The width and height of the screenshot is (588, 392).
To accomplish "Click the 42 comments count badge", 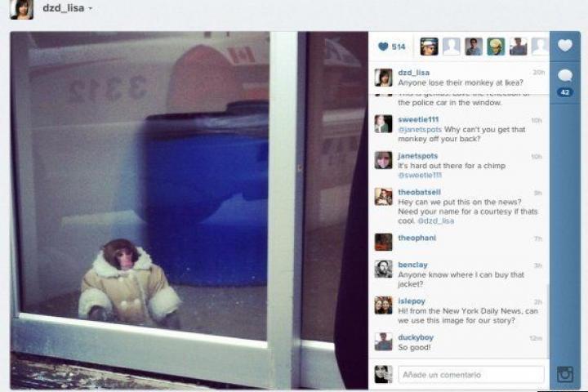I will [565, 92].
